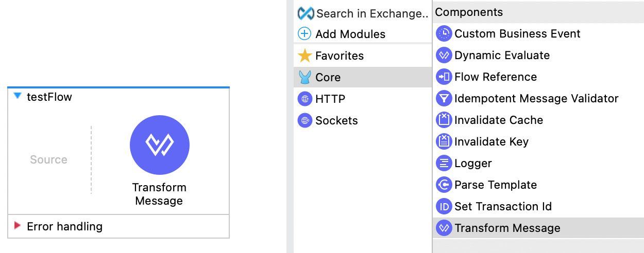Open Search in Exchange

363,13
